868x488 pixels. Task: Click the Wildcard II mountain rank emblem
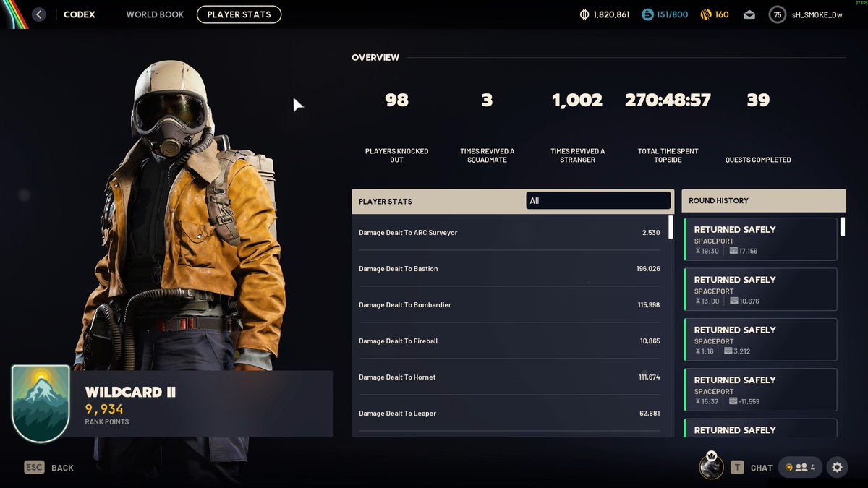[x=41, y=403]
